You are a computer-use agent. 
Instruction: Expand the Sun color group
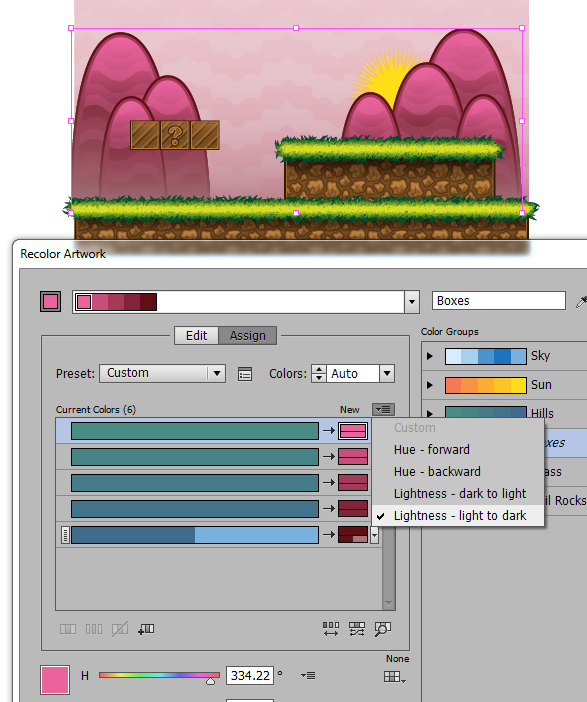tap(430, 385)
